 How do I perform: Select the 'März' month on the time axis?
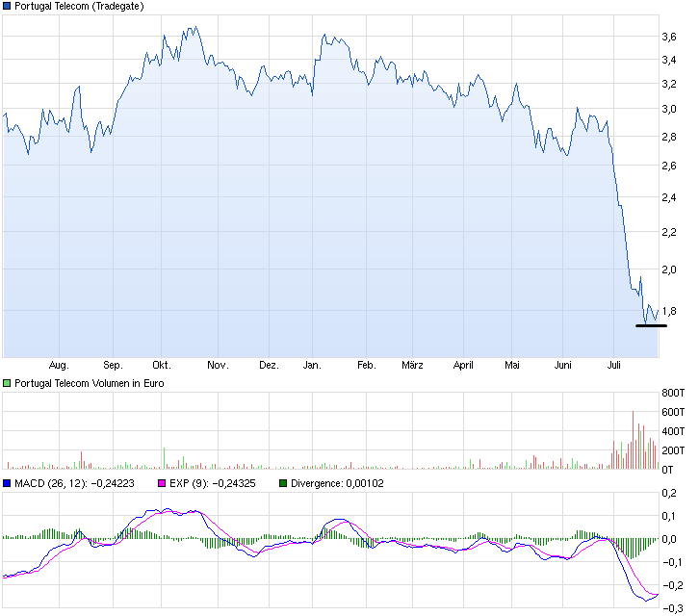coord(412,366)
